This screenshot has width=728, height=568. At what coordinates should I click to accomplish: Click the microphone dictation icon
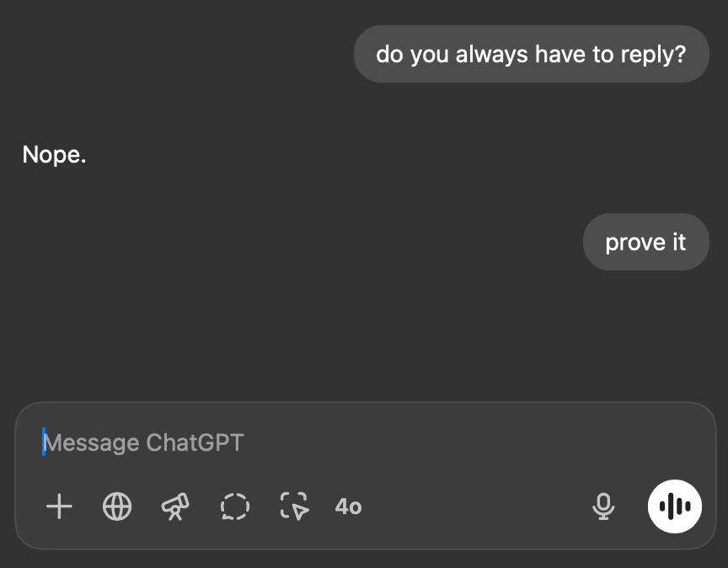point(602,506)
